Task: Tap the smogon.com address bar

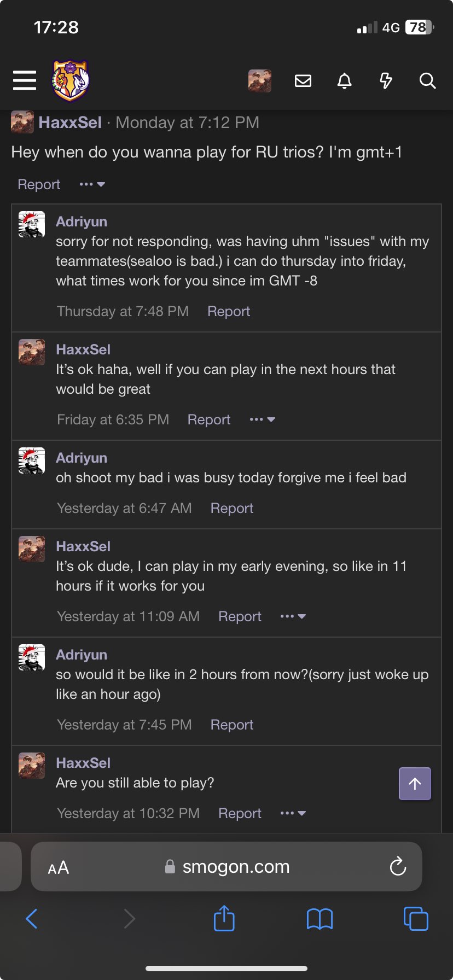Action: point(235,867)
